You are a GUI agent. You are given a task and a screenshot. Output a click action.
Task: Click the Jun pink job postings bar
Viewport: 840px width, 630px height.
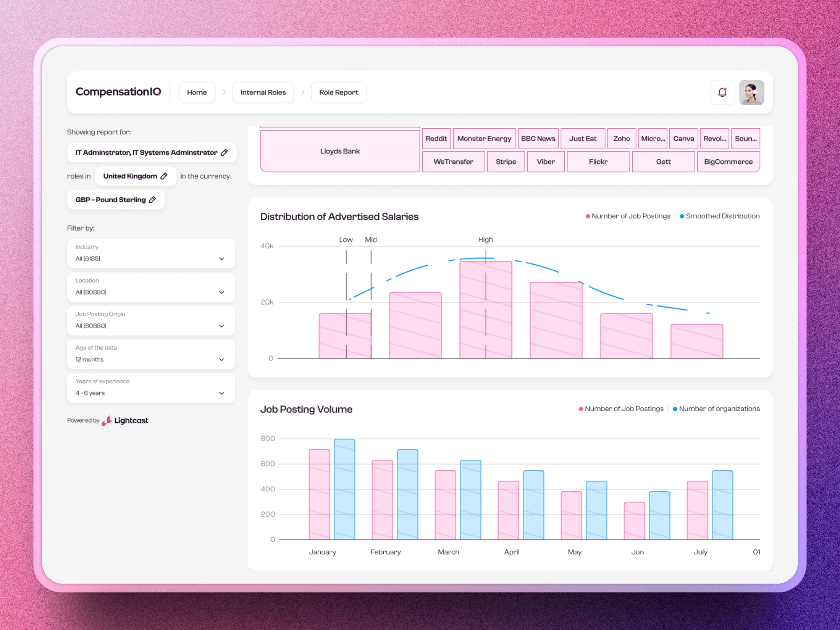(x=634, y=521)
